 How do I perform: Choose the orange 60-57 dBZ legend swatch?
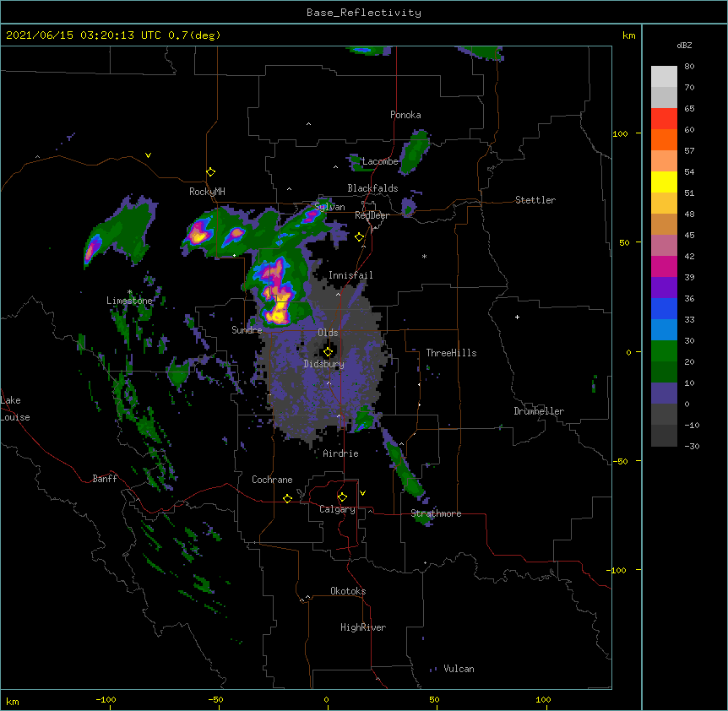tap(664, 139)
